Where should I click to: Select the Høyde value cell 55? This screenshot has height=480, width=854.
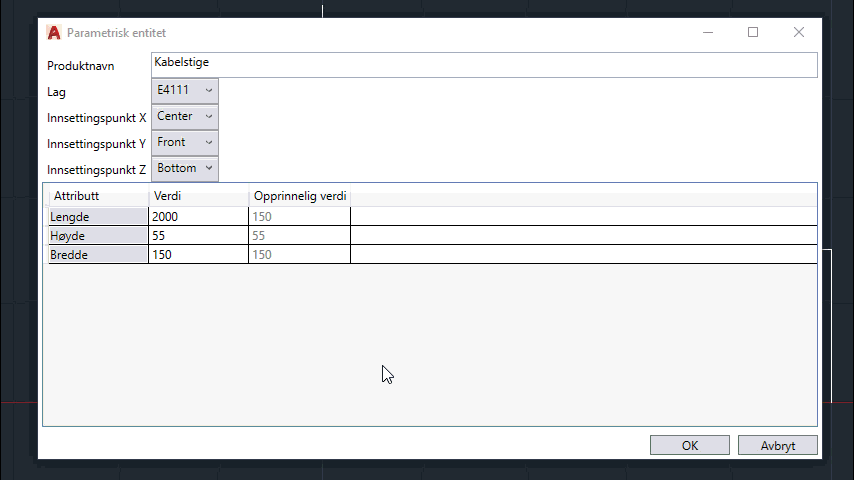[198, 236]
